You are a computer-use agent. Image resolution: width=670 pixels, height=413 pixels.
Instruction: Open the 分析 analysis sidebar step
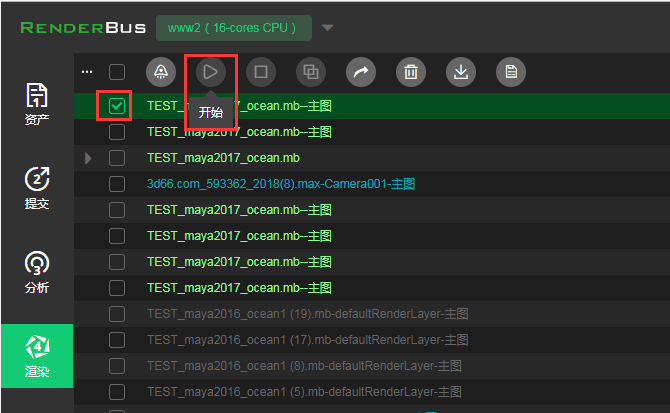(x=37, y=272)
